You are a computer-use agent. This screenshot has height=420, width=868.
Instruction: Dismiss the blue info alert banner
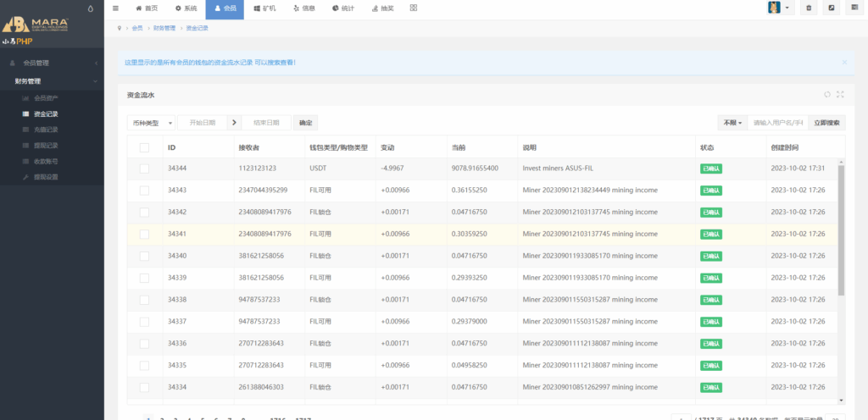(x=844, y=62)
